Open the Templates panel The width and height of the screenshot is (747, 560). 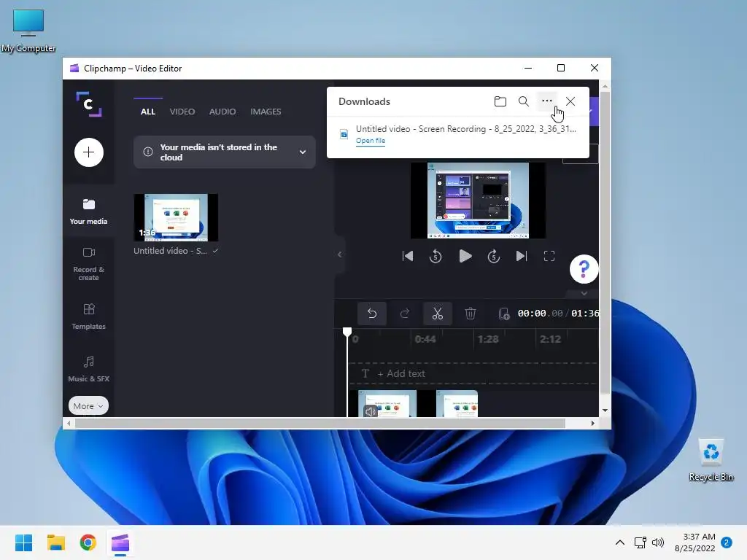click(88, 316)
